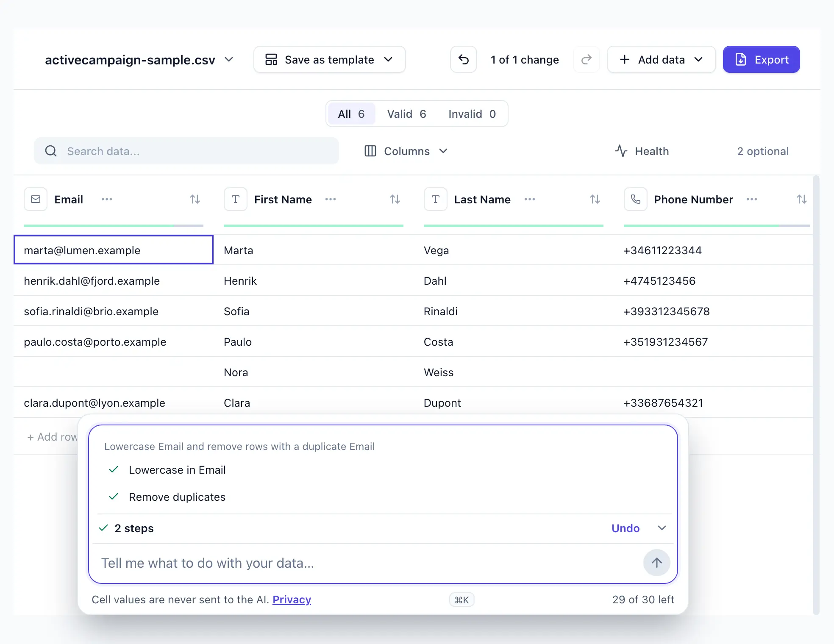Click the redo arrow icon in the header
This screenshot has width=834, height=644.
587,60
